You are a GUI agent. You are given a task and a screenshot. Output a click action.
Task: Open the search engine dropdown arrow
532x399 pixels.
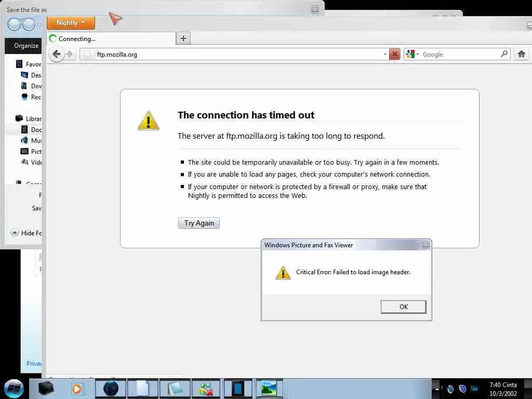pos(418,54)
